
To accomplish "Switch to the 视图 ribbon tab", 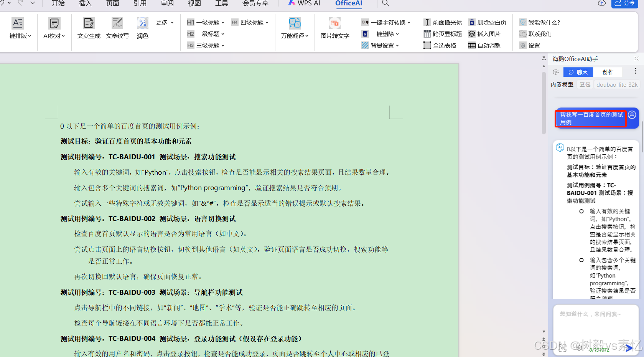I will (x=194, y=3).
